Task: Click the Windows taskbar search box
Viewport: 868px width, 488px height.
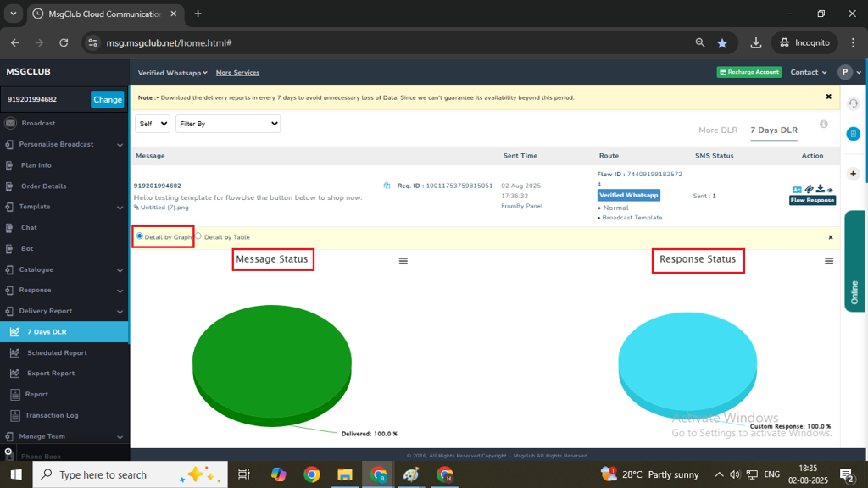Action: [x=130, y=474]
